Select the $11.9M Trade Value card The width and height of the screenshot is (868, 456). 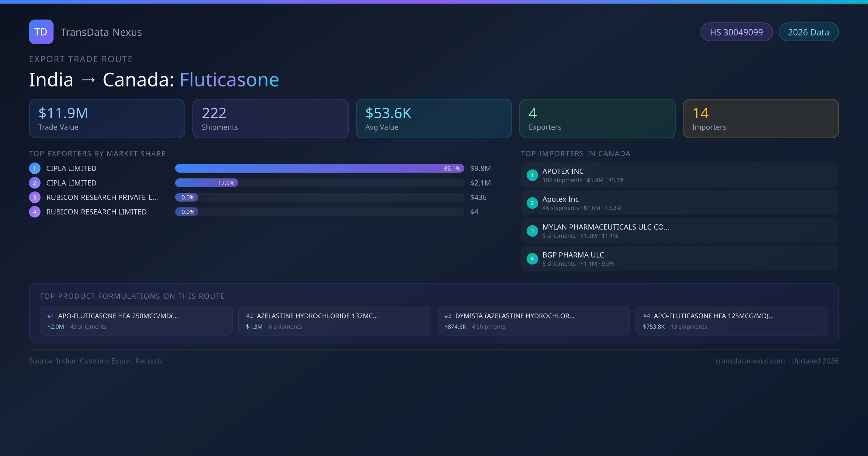click(107, 119)
